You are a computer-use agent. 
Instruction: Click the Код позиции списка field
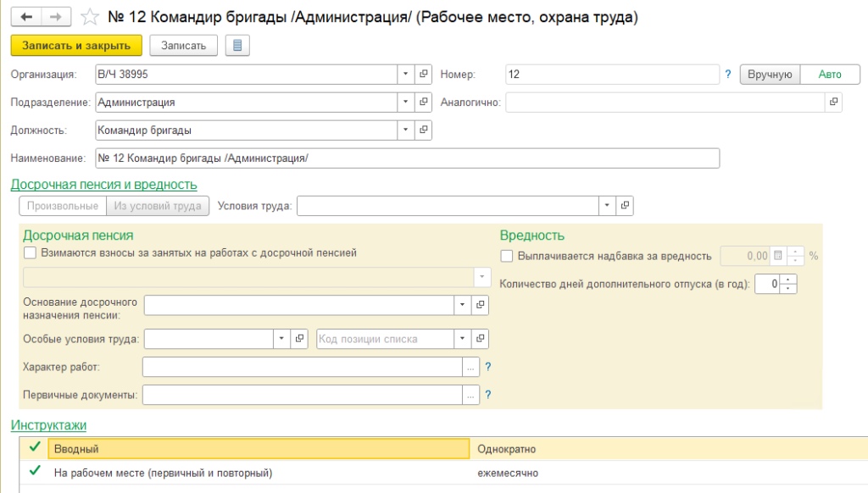coord(386,339)
